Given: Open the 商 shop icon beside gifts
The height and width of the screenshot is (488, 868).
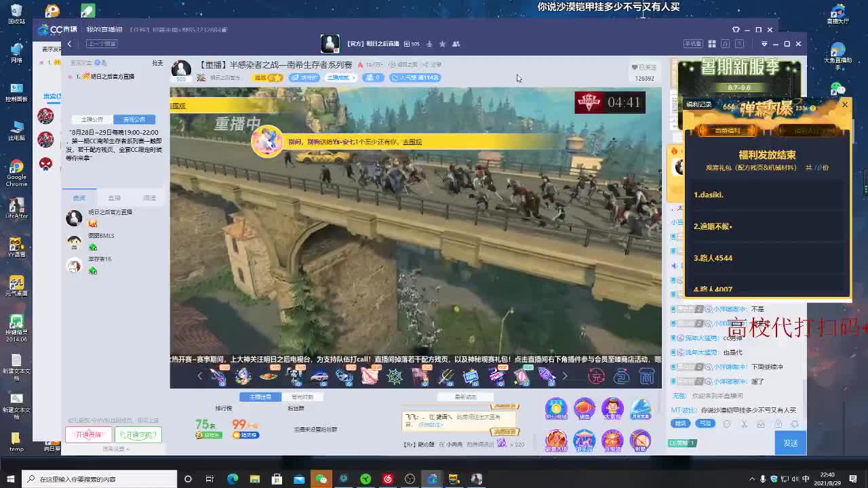Looking at the screenshot, I should [646, 376].
